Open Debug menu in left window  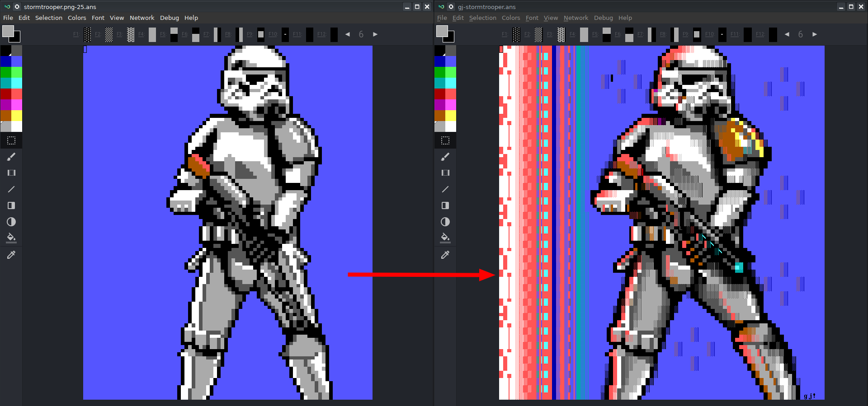tap(170, 18)
